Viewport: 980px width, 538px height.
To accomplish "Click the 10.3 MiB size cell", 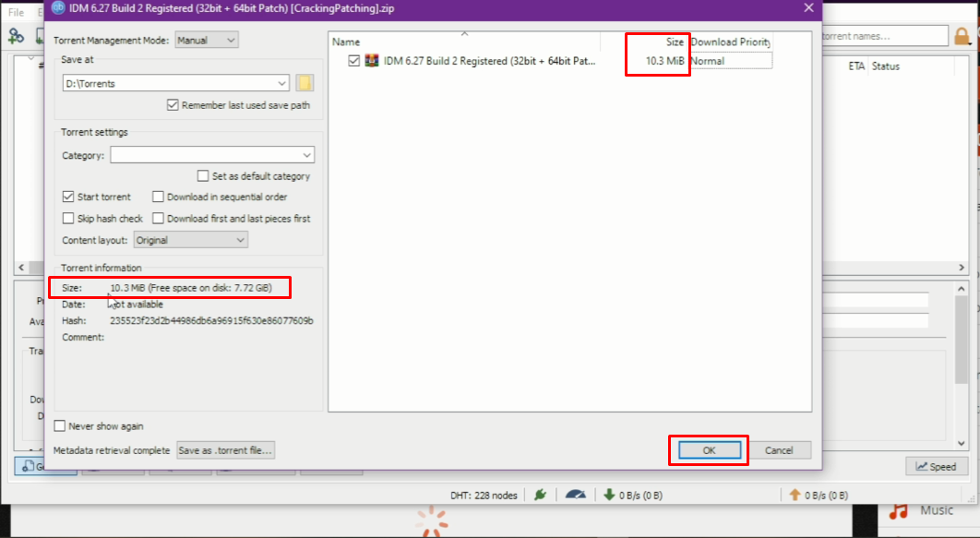I will point(665,61).
